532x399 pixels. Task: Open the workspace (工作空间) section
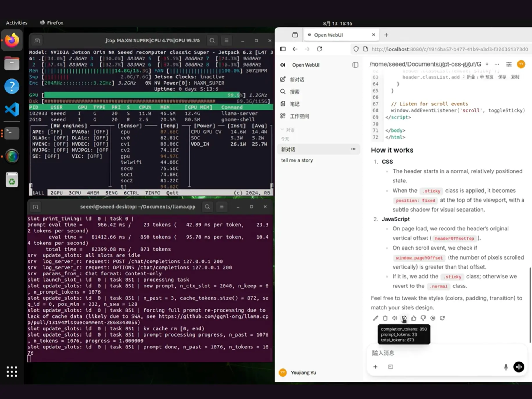[x=299, y=116]
